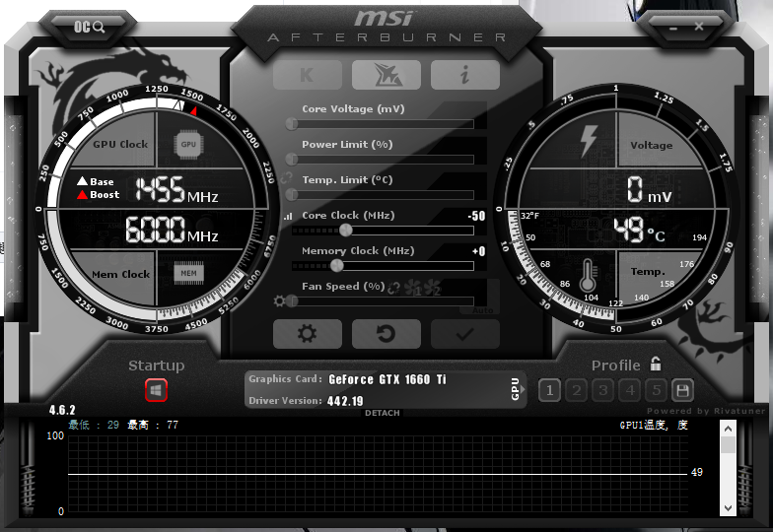Click lightning bolt icon in voltage gauge
This screenshot has width=773, height=532.
tap(589, 141)
